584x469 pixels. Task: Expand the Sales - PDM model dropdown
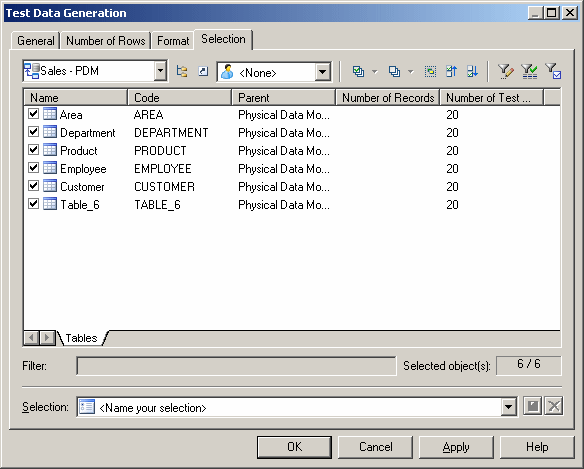(160, 70)
